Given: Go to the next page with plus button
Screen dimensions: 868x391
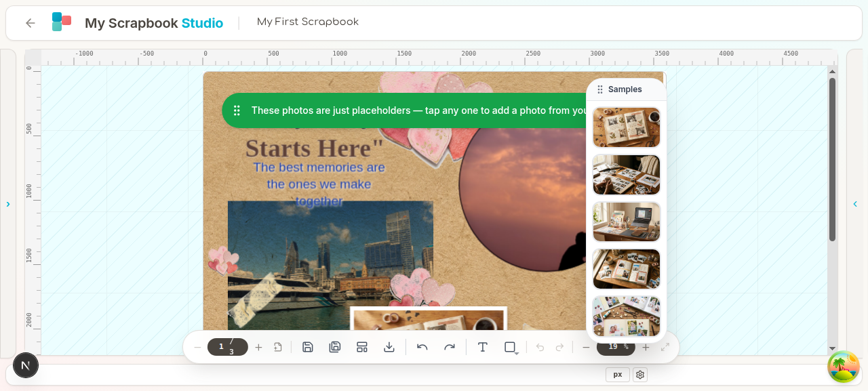Looking at the screenshot, I should click(258, 347).
